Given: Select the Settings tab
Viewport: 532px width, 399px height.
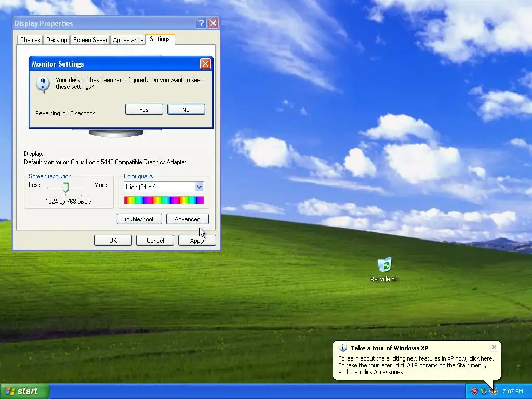Looking at the screenshot, I should pos(160,39).
